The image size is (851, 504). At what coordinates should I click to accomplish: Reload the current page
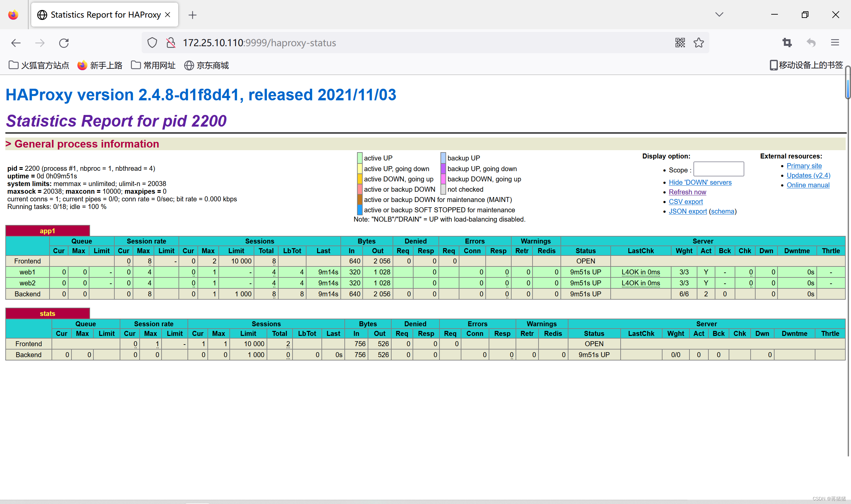click(x=64, y=43)
